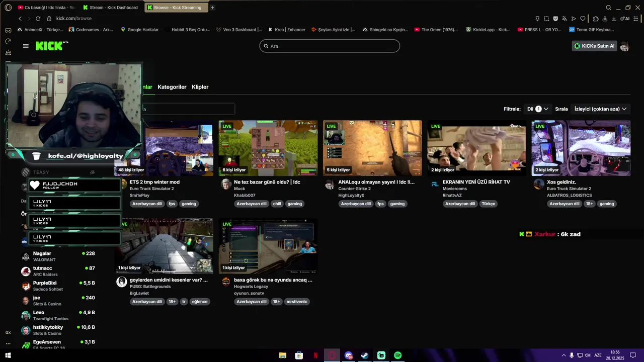644x362 pixels.
Task: Open the Khabib007 Muck stream thumbnail
Action: click(x=268, y=148)
